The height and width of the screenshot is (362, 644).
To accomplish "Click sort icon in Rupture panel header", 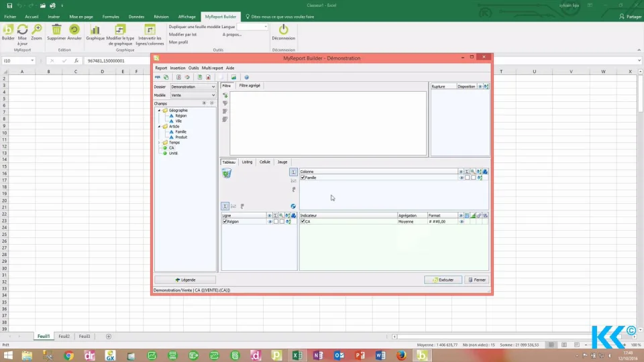I will (486, 86).
